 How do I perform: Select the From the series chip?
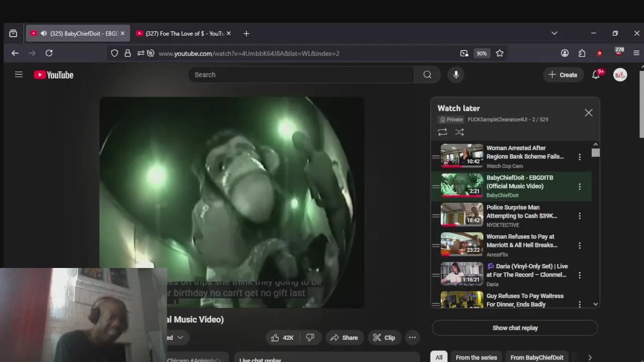coord(476,357)
